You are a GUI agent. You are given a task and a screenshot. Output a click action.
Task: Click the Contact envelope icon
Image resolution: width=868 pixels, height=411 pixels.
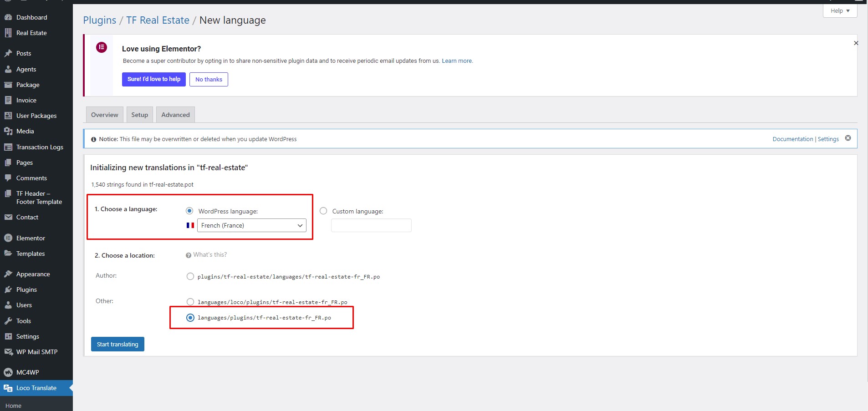point(8,217)
